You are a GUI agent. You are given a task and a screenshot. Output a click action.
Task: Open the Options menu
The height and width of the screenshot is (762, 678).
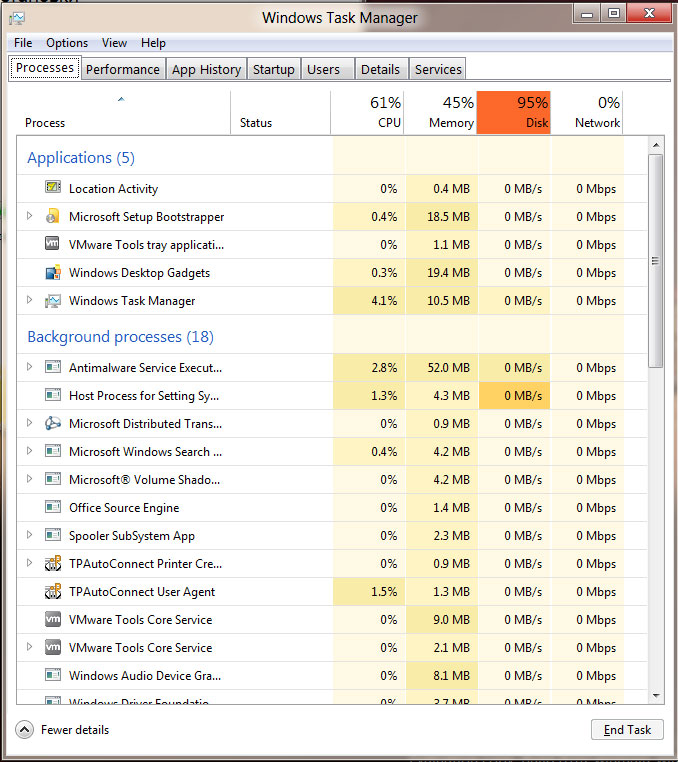(67, 43)
